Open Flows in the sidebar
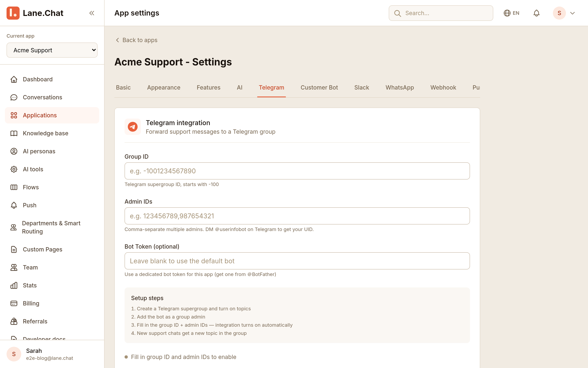Viewport: 588px width, 368px height. pos(52,187)
